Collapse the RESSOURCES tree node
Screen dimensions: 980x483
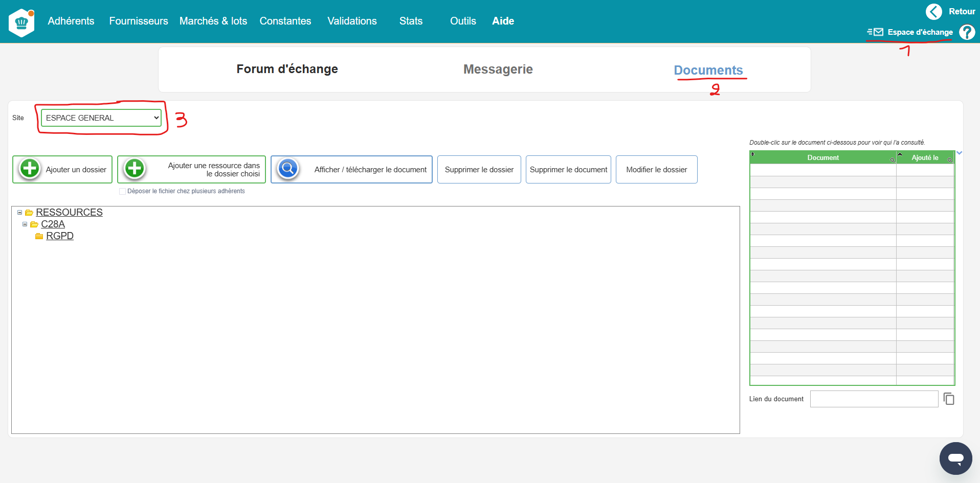point(19,212)
